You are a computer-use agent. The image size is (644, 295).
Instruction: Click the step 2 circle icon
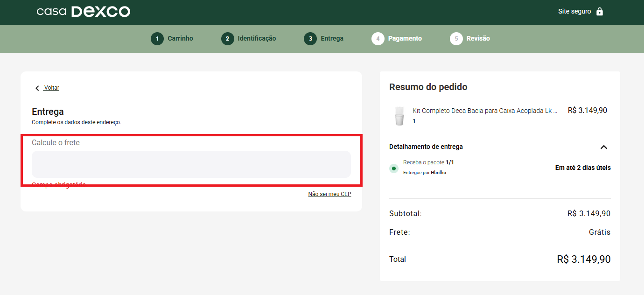228,39
